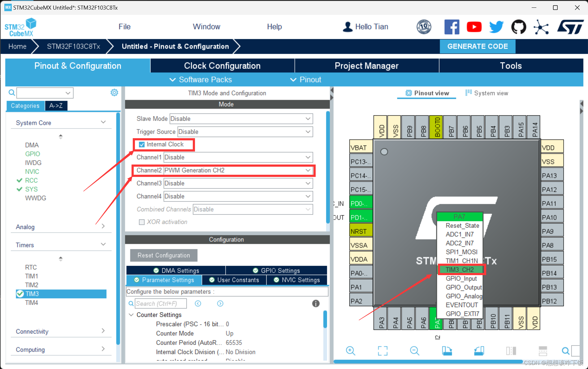Image resolution: width=588 pixels, height=369 pixels.
Task: Click the ST community network icon
Action: click(541, 27)
